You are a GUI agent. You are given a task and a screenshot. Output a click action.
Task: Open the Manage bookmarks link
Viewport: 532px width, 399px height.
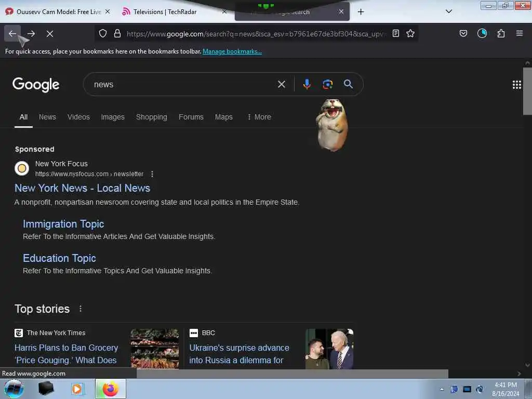[x=232, y=51]
